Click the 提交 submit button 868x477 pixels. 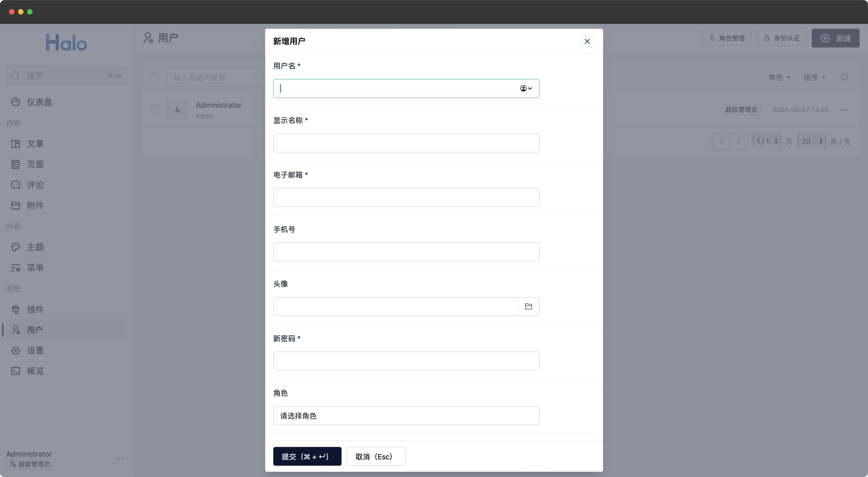(307, 456)
